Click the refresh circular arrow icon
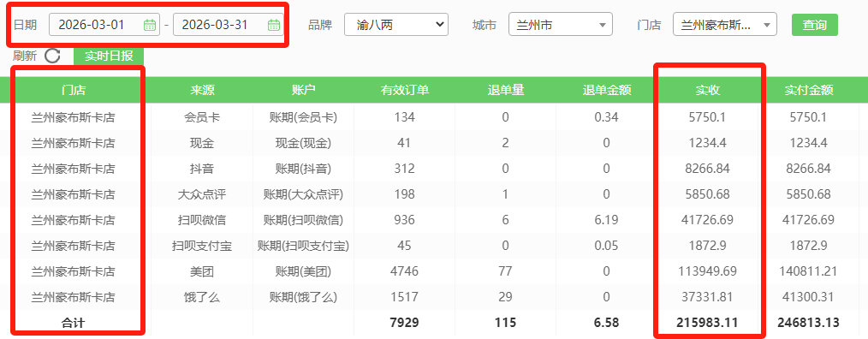This screenshot has height=339, width=868. pos(52,56)
